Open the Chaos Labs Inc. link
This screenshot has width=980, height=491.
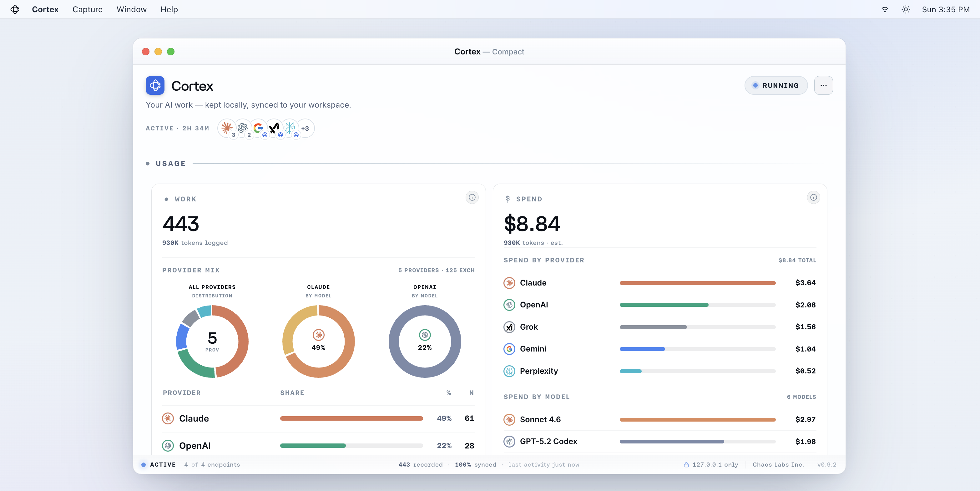(778, 465)
